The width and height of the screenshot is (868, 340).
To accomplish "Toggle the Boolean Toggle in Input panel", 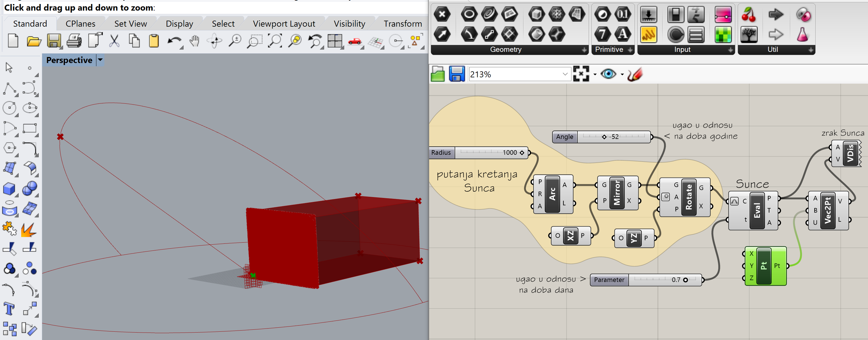I will [676, 15].
